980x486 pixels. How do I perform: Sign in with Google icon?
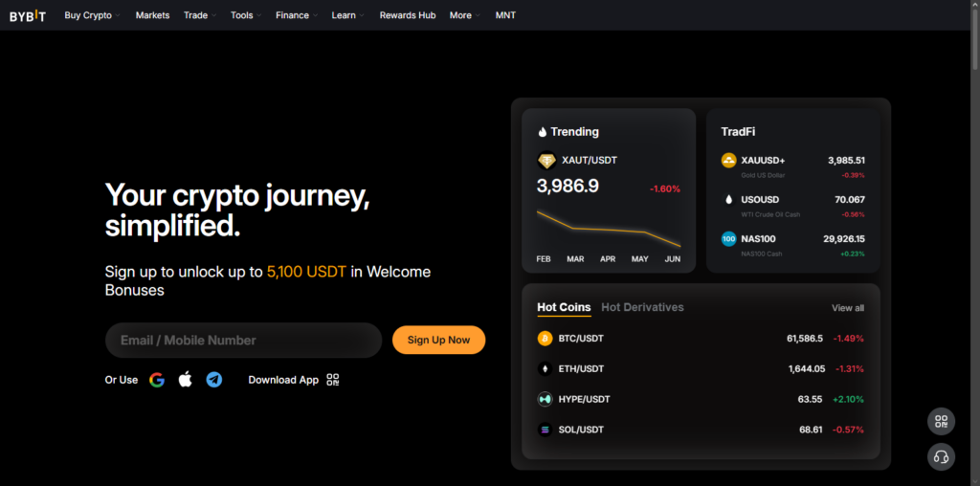point(157,380)
